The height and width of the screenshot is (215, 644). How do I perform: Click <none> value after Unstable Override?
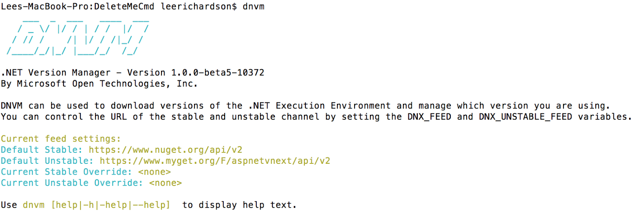[165, 183]
